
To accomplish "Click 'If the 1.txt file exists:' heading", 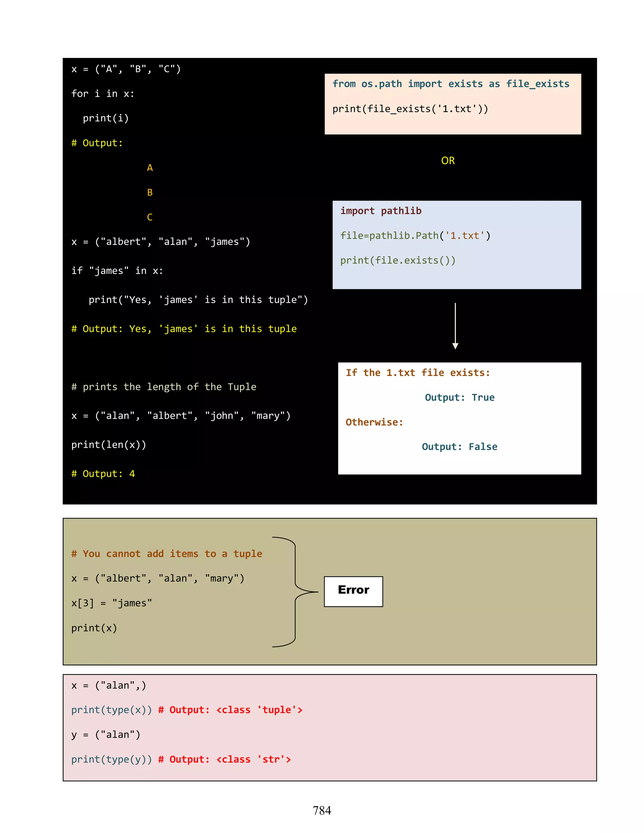I will 418,372.
